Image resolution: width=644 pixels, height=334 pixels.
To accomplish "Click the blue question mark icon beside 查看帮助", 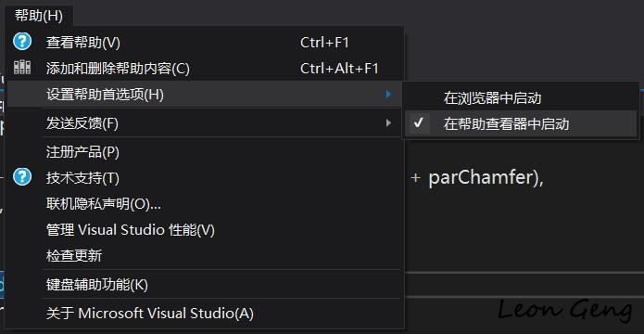I will 22,42.
